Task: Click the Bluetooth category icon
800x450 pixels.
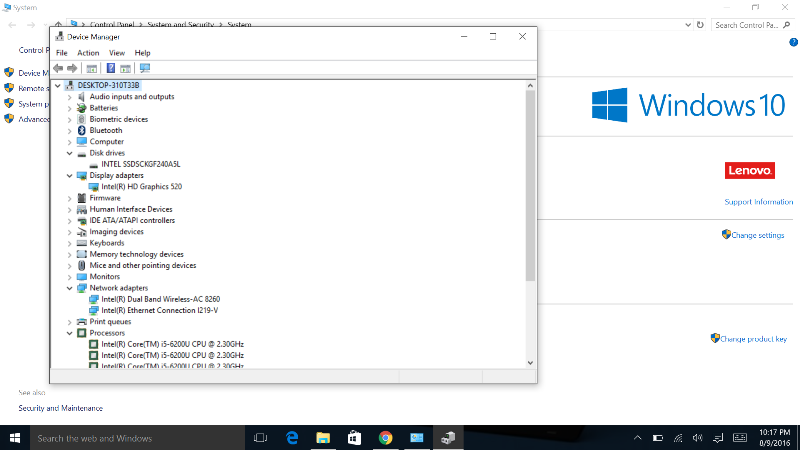Action: click(82, 131)
